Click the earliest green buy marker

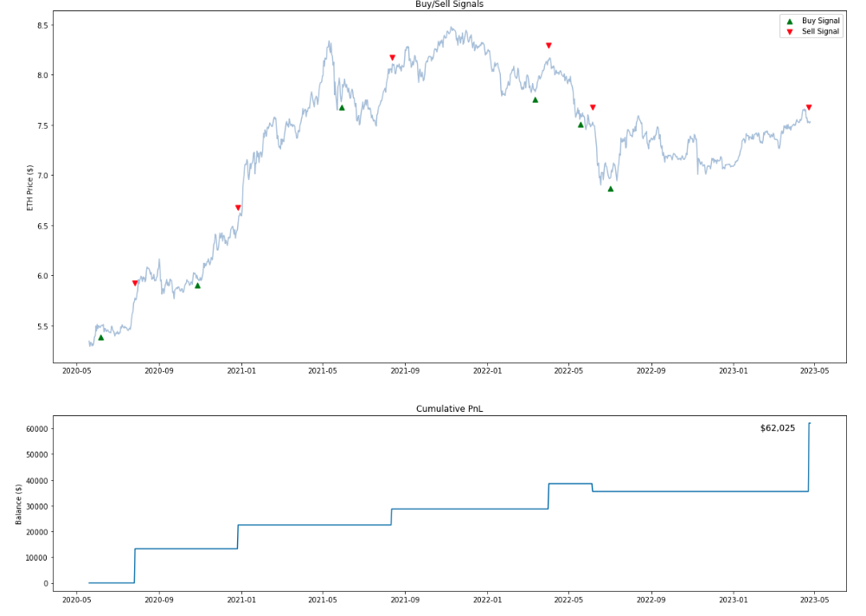[100, 337]
